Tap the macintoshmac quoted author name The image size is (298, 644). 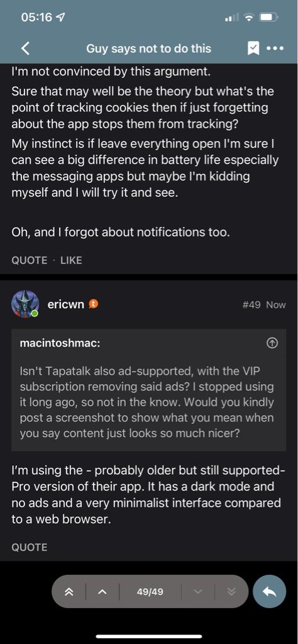pyautogui.click(x=60, y=344)
